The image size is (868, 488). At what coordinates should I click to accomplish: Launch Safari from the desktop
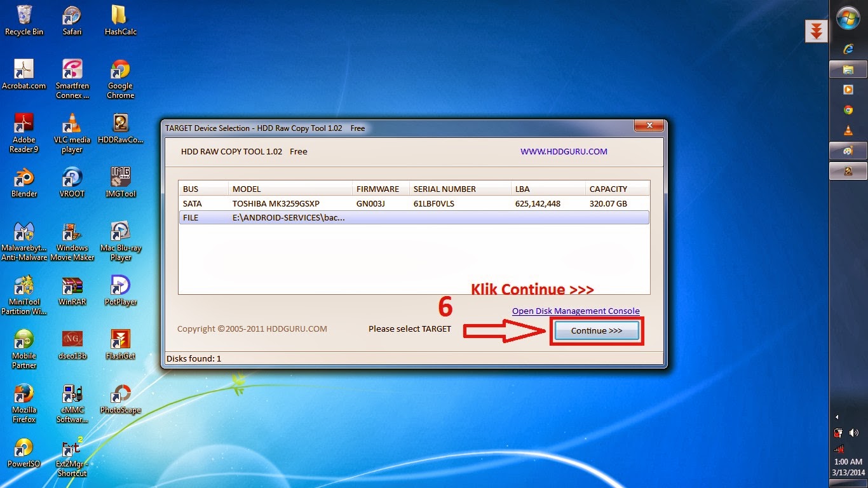[x=72, y=20]
